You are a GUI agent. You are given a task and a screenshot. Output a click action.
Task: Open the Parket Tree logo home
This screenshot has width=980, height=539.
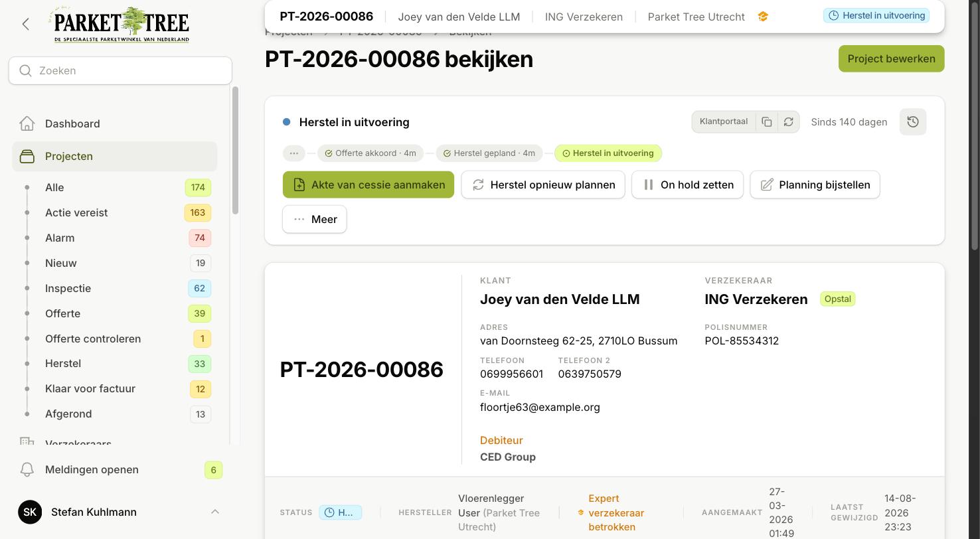pos(120,25)
